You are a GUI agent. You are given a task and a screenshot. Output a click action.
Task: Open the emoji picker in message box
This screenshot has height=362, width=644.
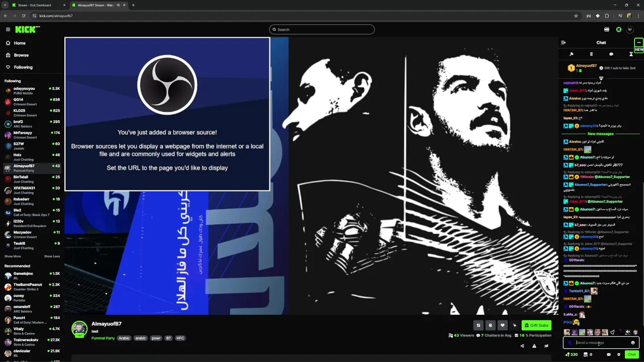[x=633, y=343]
